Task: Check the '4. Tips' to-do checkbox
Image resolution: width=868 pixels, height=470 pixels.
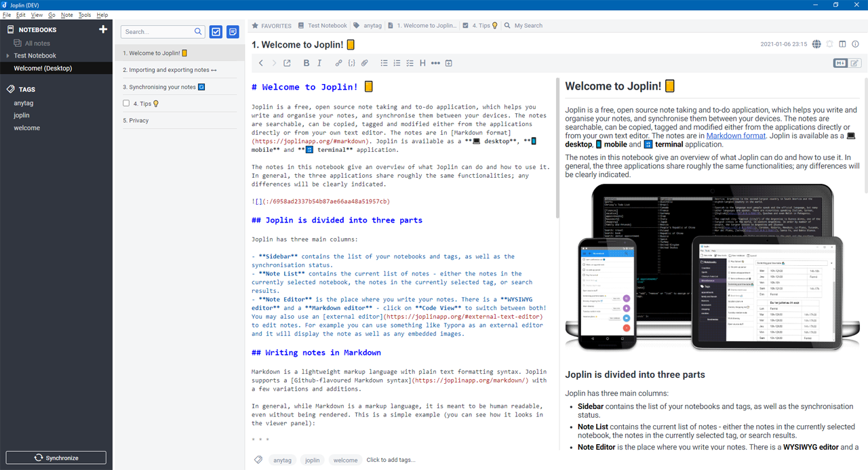Action: pos(126,103)
